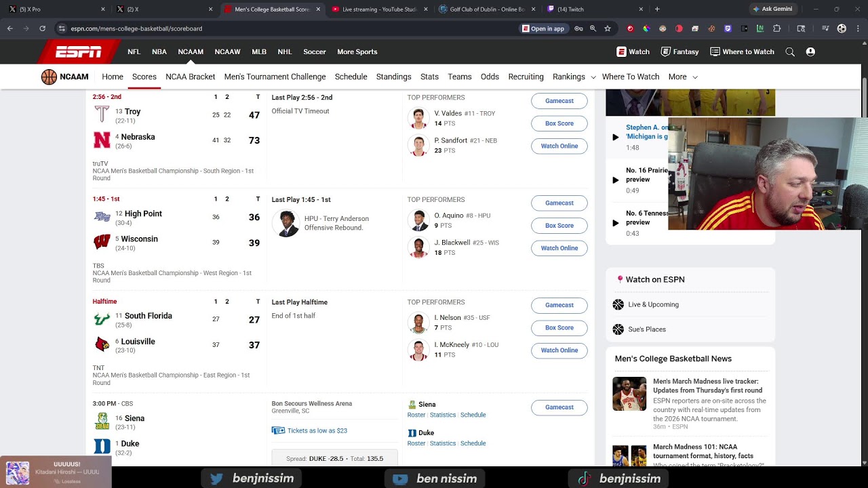Open the Siena Roster link
The image size is (868, 488).
pos(416,415)
